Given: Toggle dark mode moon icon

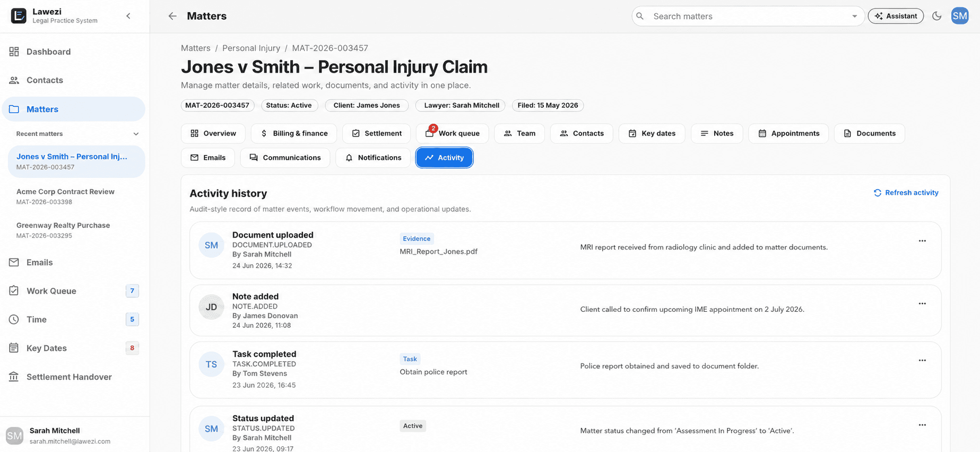Looking at the screenshot, I should click(937, 16).
